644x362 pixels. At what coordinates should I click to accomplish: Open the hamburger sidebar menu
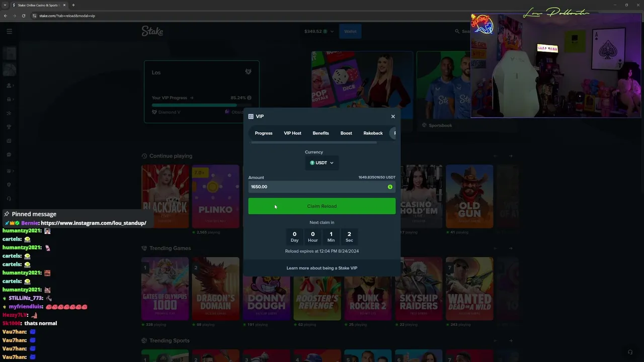pos(9,31)
